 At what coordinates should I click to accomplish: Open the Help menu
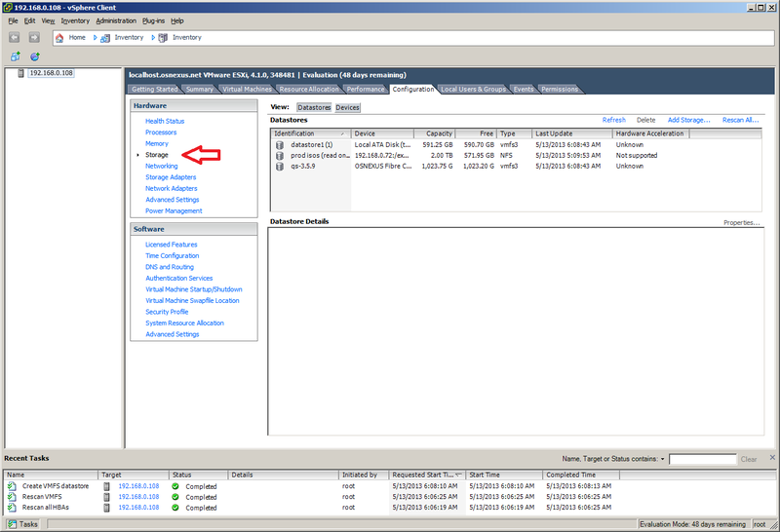177,20
